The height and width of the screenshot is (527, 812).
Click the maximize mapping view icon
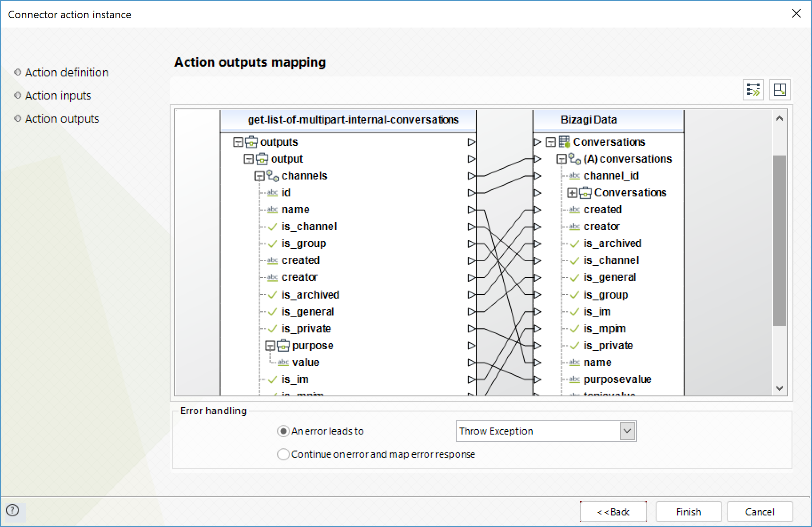780,90
